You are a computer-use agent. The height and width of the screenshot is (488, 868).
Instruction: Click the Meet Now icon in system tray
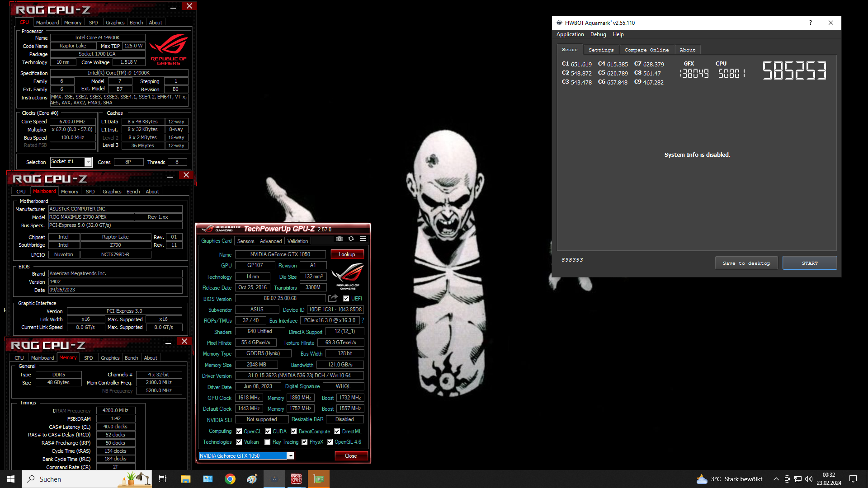pyautogui.click(x=787, y=479)
